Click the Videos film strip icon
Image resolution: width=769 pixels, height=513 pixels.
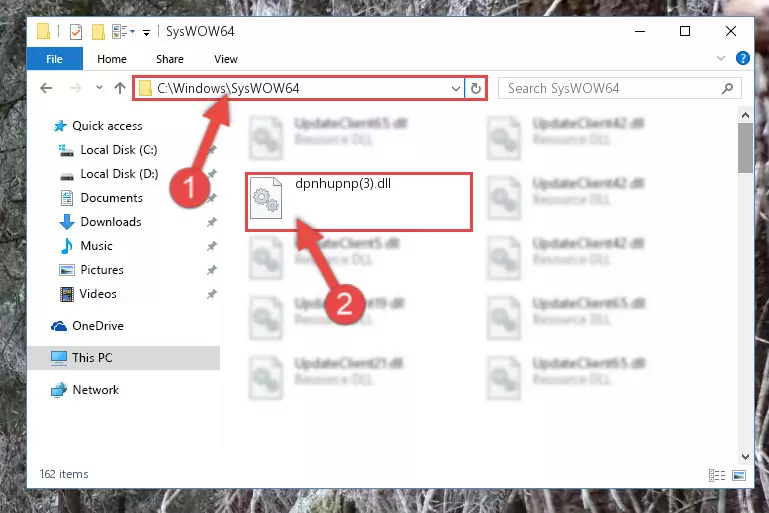pos(67,294)
